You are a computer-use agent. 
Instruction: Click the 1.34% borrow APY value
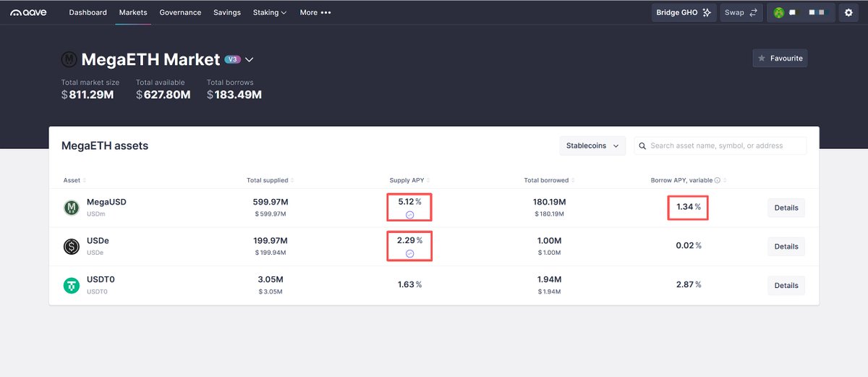pos(689,207)
